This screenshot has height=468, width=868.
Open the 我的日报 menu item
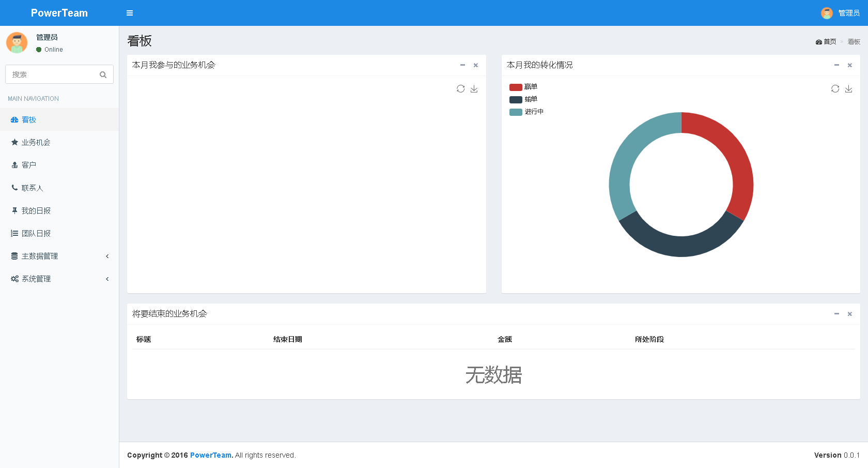[59, 210]
